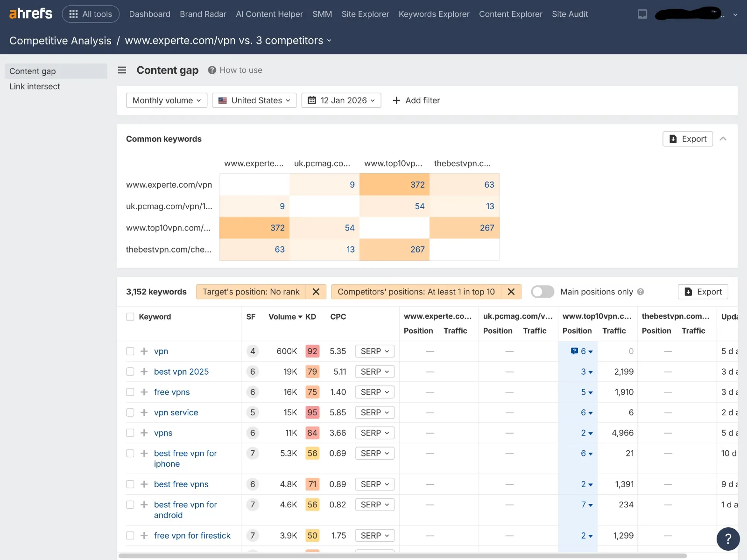The width and height of the screenshot is (747, 560).
Task: Add keyword 'vpn service' with plus icon
Action: point(144,413)
